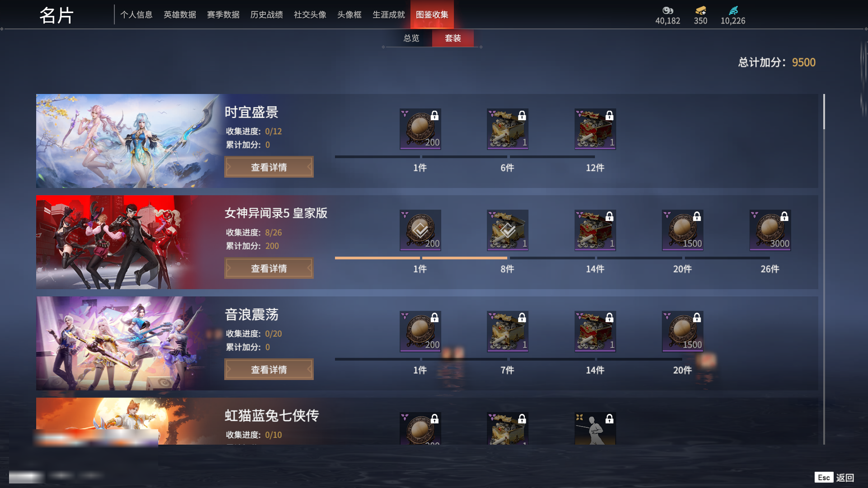This screenshot has width=868, height=488.
Task: Open the 英雄数据 tab
Action: point(180,15)
